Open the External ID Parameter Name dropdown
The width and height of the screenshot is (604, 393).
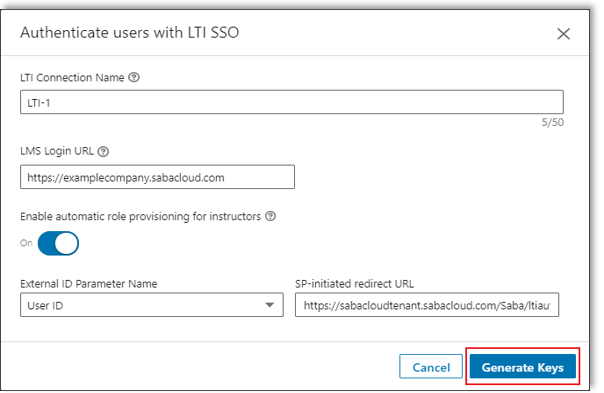[x=152, y=305]
